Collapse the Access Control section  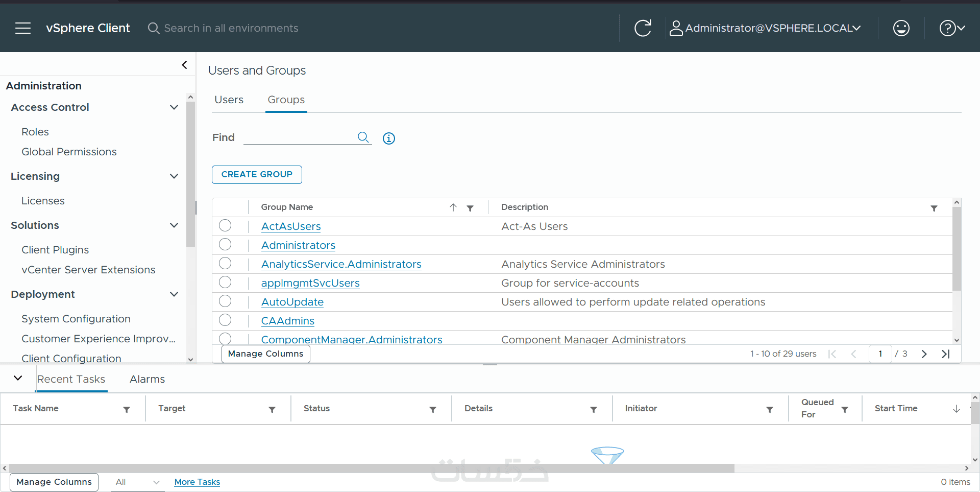174,107
